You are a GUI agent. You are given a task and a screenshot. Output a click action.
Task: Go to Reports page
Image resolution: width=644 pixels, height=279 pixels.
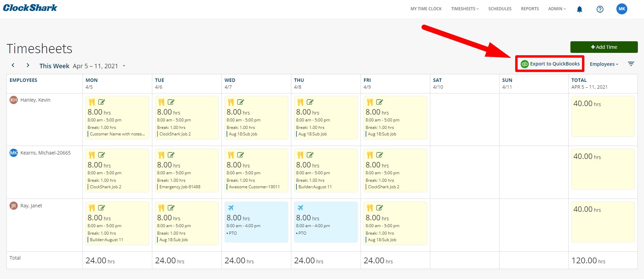point(530,9)
